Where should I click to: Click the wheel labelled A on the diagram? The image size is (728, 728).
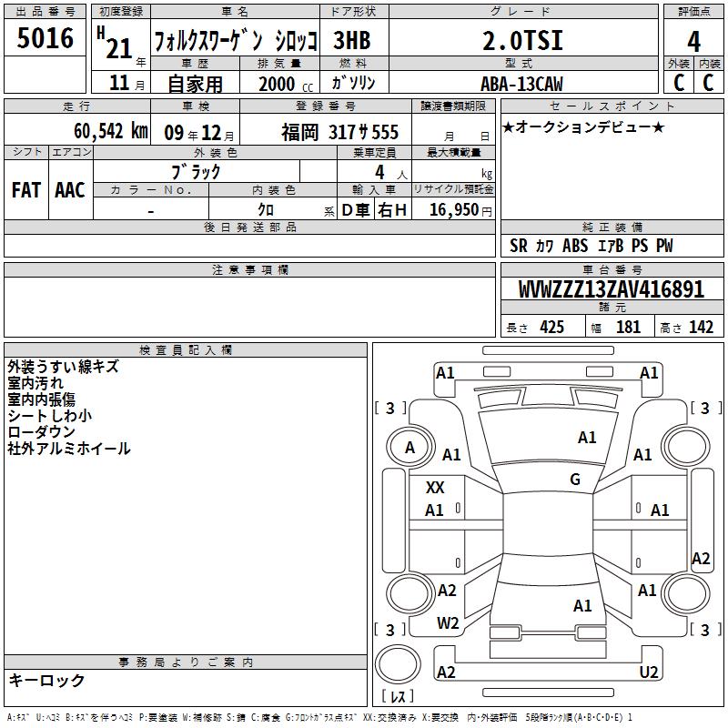409,448
